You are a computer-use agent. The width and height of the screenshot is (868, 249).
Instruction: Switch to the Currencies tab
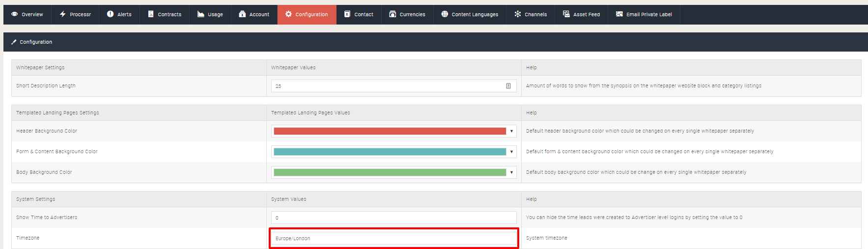click(407, 14)
